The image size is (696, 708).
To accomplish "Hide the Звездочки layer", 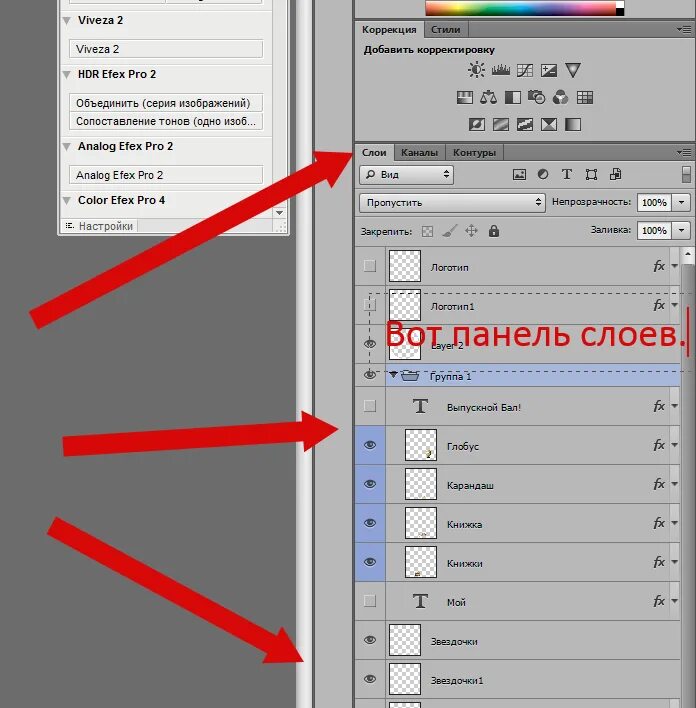I will [x=370, y=640].
